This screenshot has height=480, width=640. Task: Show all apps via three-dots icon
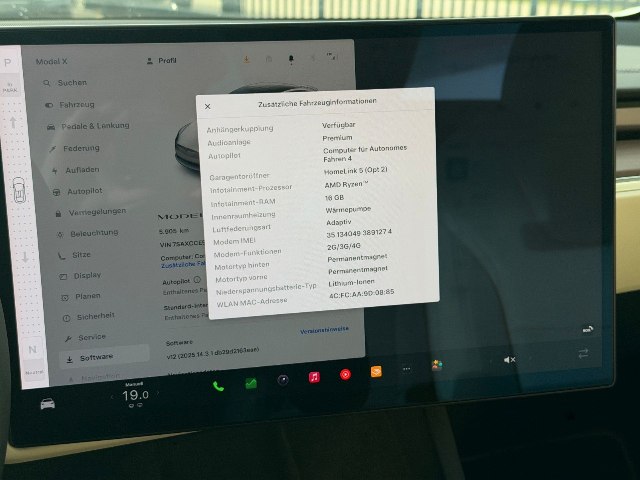click(x=407, y=369)
